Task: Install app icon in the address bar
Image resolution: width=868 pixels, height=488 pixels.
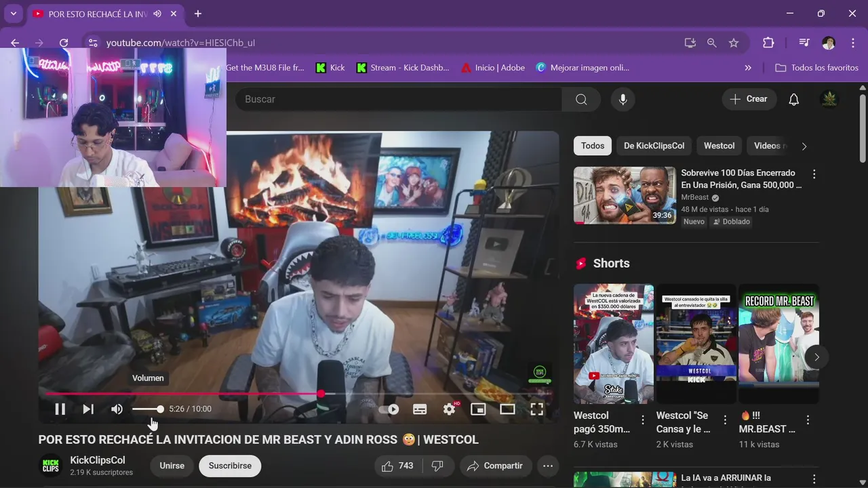Action: [x=690, y=43]
